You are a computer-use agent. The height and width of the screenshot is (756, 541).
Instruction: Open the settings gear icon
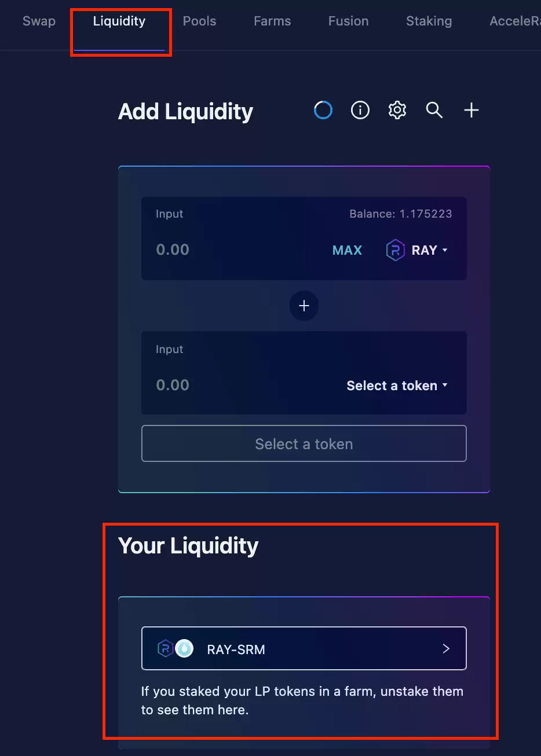tap(397, 110)
